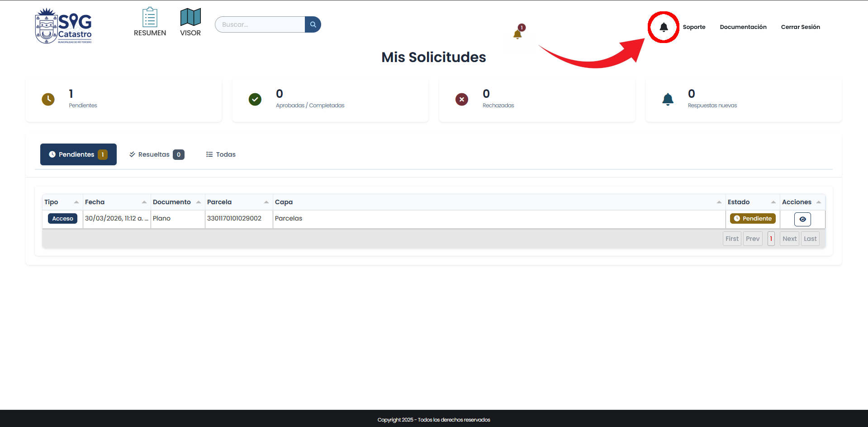
Task: Click golden bell with red badge
Action: 518,34
